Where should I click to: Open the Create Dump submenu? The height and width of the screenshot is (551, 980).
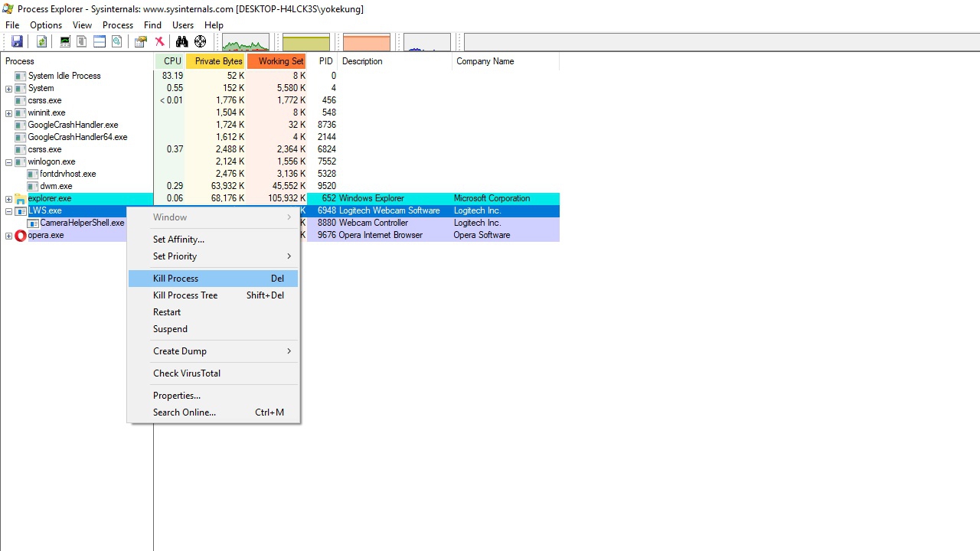click(x=214, y=351)
